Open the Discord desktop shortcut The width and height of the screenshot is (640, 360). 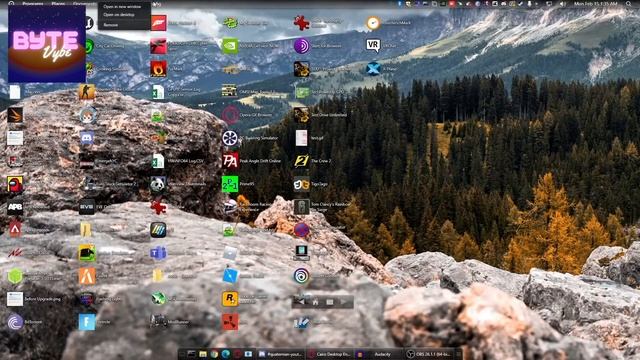pyautogui.click(x=87, y=138)
